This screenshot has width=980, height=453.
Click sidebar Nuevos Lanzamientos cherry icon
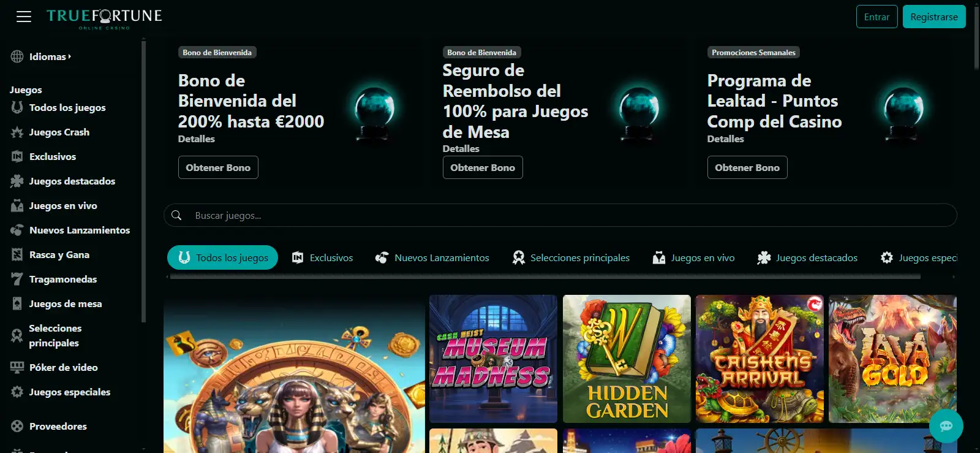[17, 230]
